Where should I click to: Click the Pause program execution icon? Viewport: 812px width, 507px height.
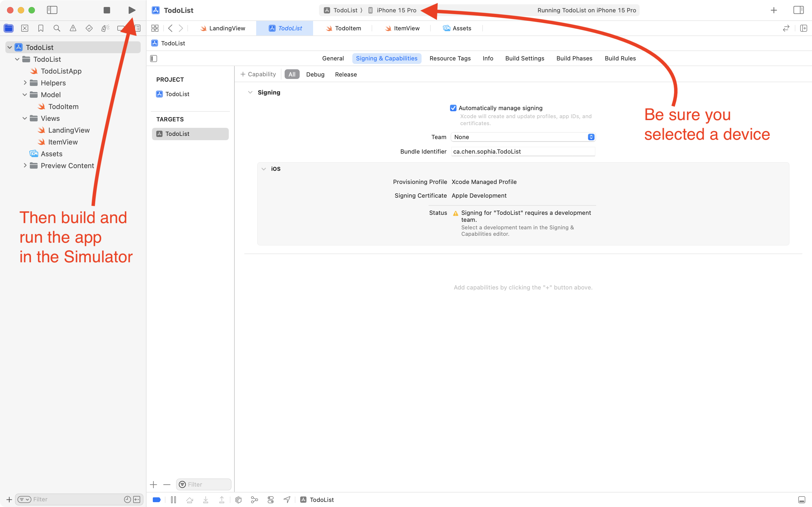point(173,500)
